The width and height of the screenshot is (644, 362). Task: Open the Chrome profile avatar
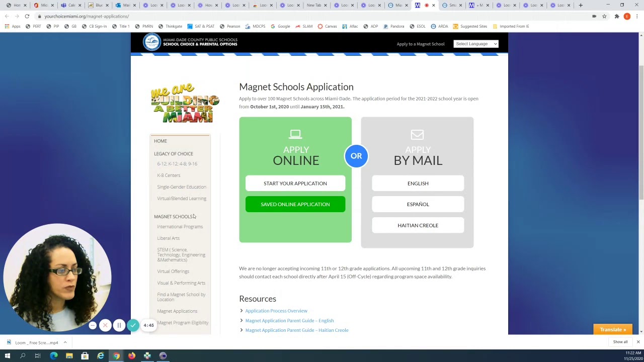pos(627,16)
